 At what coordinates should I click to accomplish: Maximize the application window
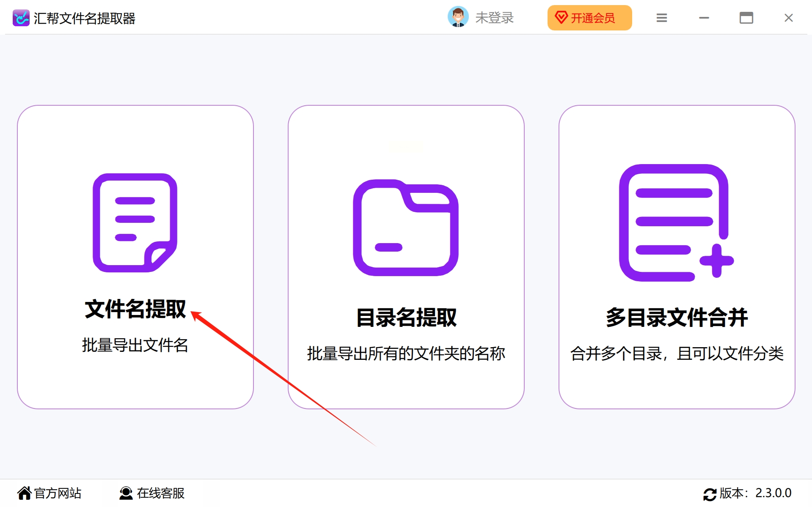(x=746, y=18)
